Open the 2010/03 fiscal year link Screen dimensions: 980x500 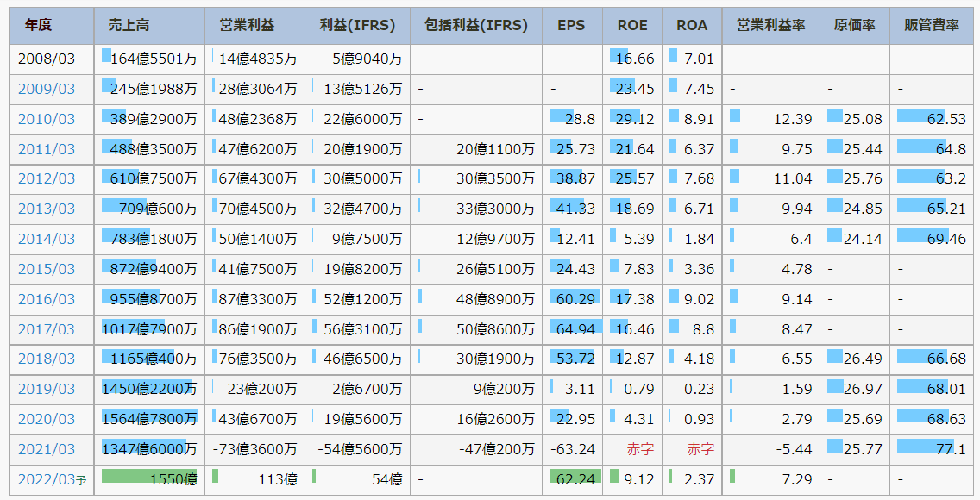pos(47,119)
